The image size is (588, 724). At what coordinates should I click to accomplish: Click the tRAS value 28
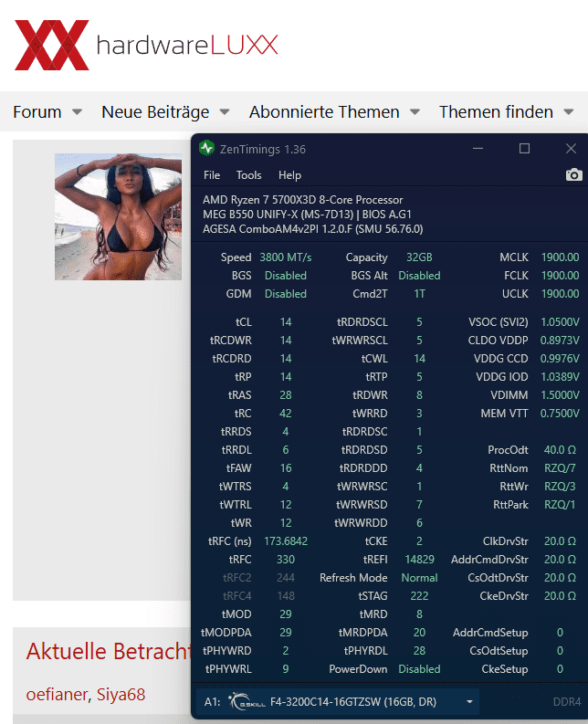[286, 394]
